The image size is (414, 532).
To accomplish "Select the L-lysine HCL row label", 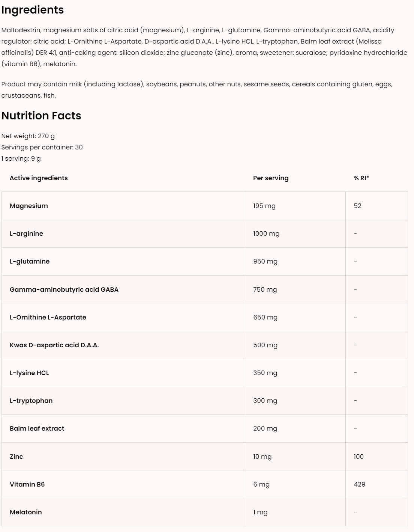I will (29, 373).
